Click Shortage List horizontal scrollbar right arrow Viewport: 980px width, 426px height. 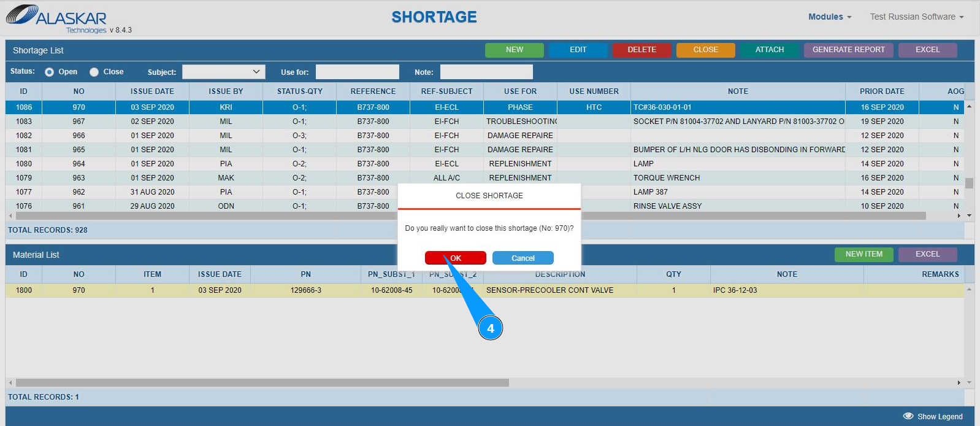coord(959,216)
